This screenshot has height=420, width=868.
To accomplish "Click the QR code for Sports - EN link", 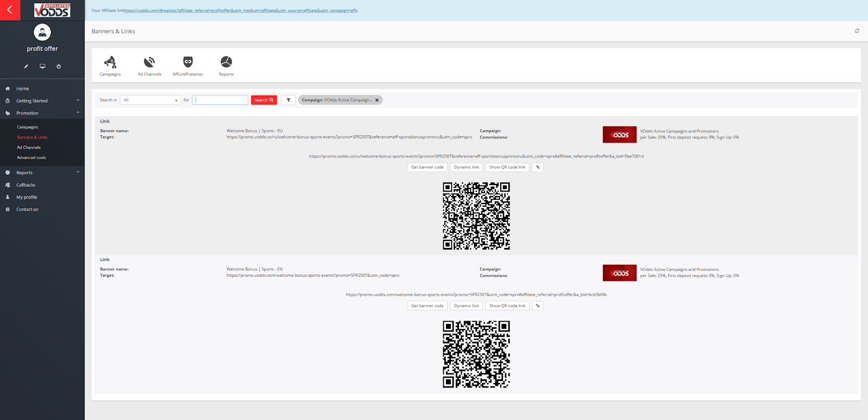I will [476, 354].
